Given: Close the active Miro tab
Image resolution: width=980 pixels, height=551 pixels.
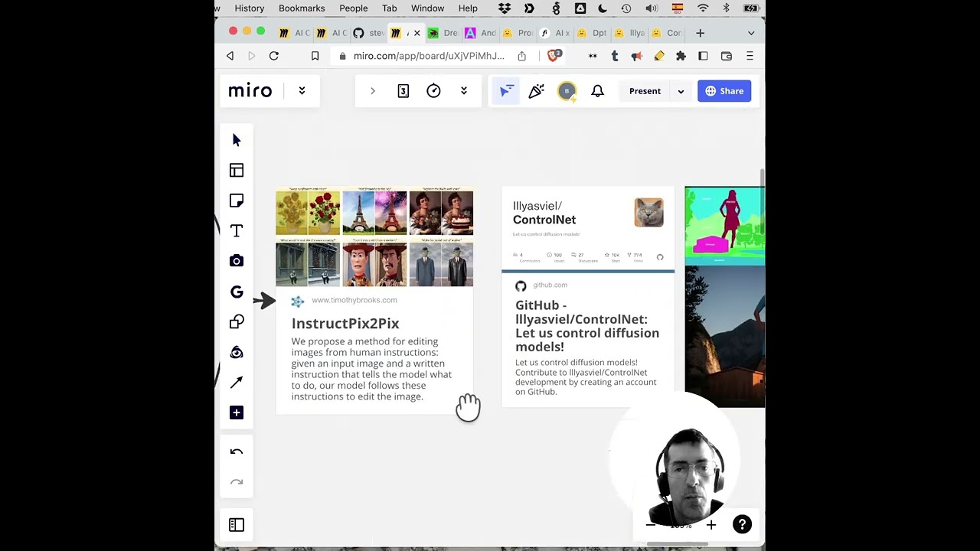Looking at the screenshot, I should click(416, 33).
